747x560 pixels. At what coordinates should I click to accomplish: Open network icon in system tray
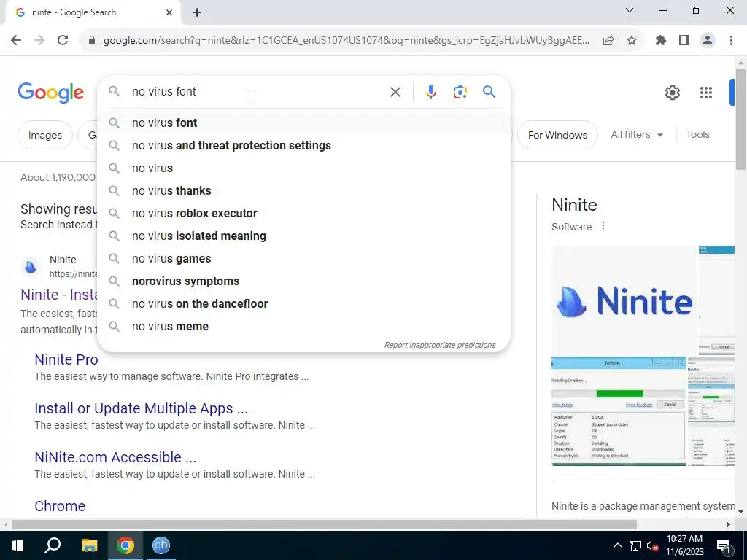pos(635,545)
